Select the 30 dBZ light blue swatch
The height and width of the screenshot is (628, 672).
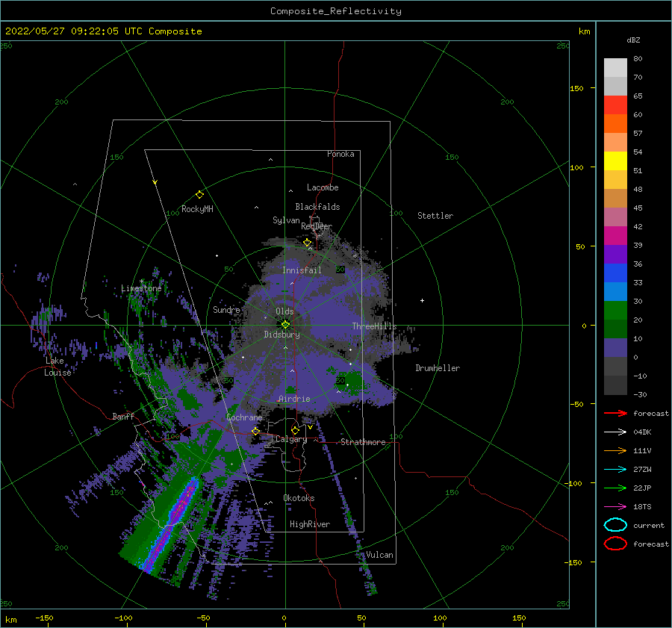(x=615, y=291)
